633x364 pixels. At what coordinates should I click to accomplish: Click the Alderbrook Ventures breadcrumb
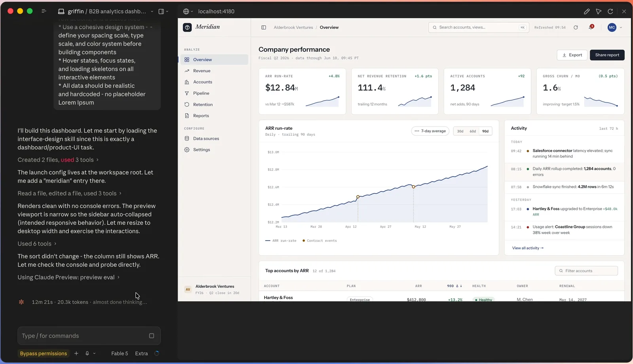[x=293, y=27]
